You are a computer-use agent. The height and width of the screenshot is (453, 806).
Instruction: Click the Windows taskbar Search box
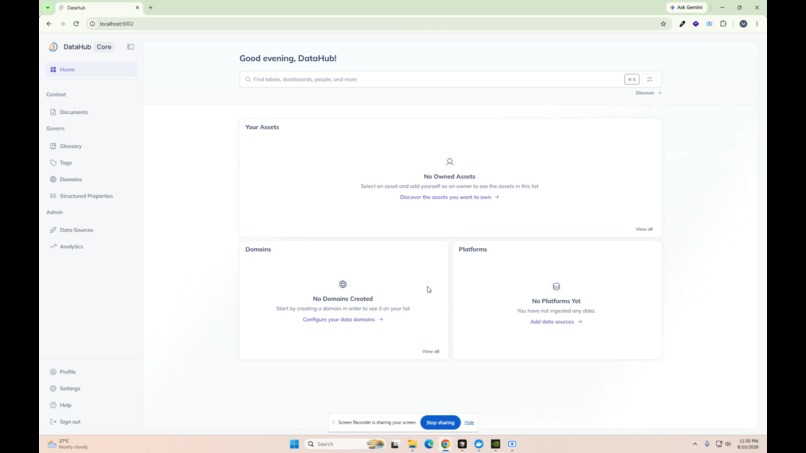coord(344,444)
